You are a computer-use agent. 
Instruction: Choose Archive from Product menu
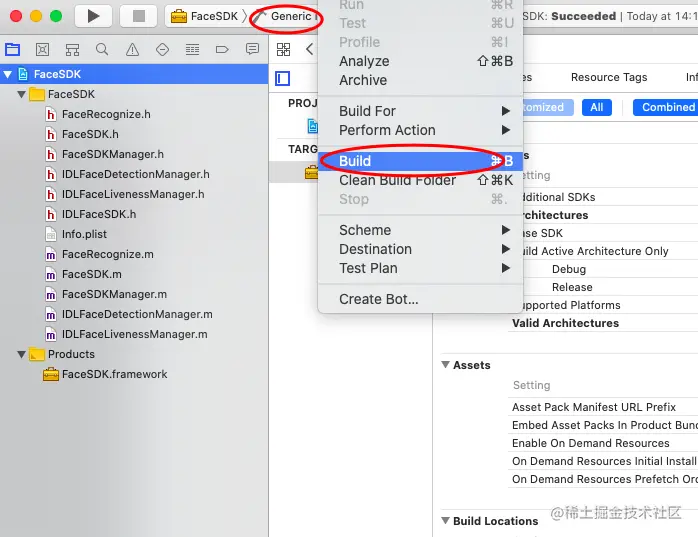click(420, 80)
